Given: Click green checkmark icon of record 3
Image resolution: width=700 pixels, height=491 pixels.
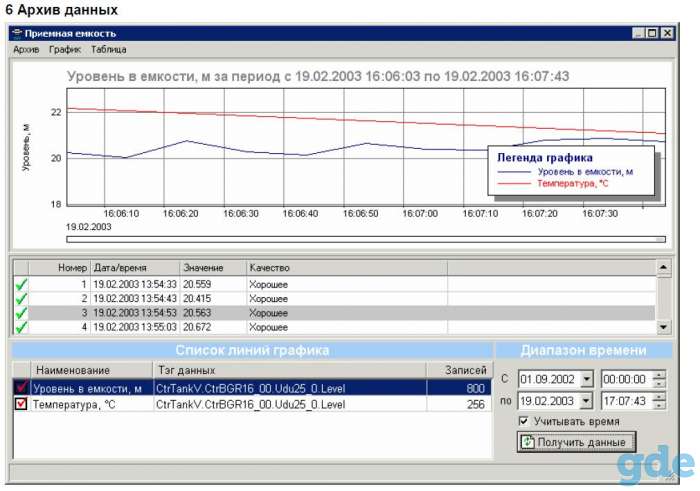Looking at the screenshot, I should point(21,313).
